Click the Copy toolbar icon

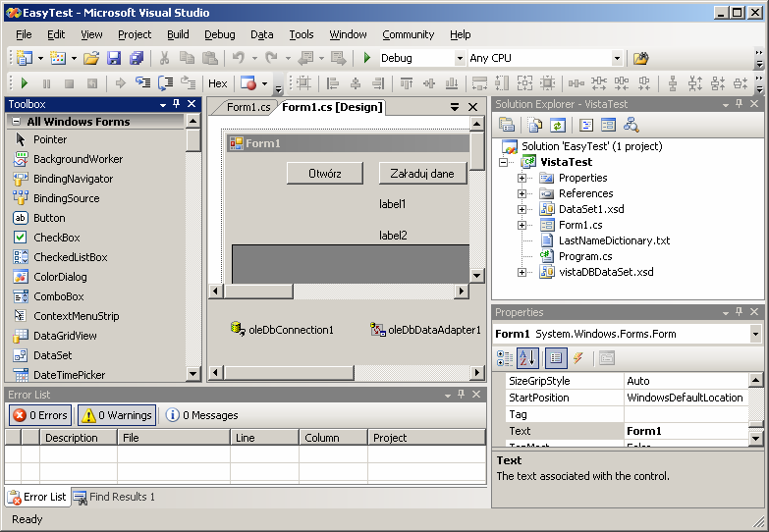click(x=187, y=58)
